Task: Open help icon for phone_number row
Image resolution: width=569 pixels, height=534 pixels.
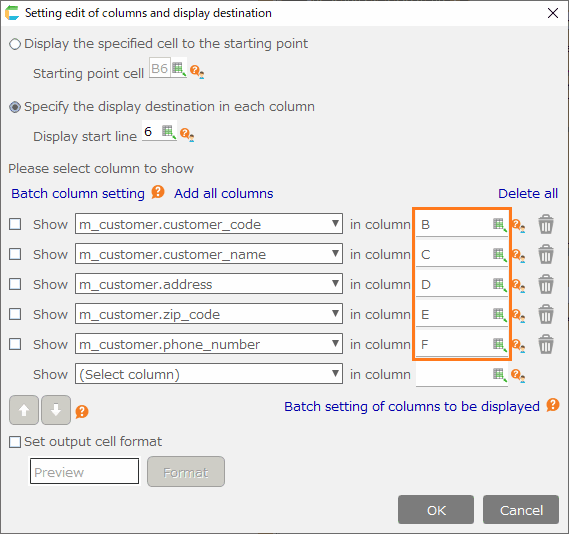Action: pyautogui.click(x=518, y=345)
